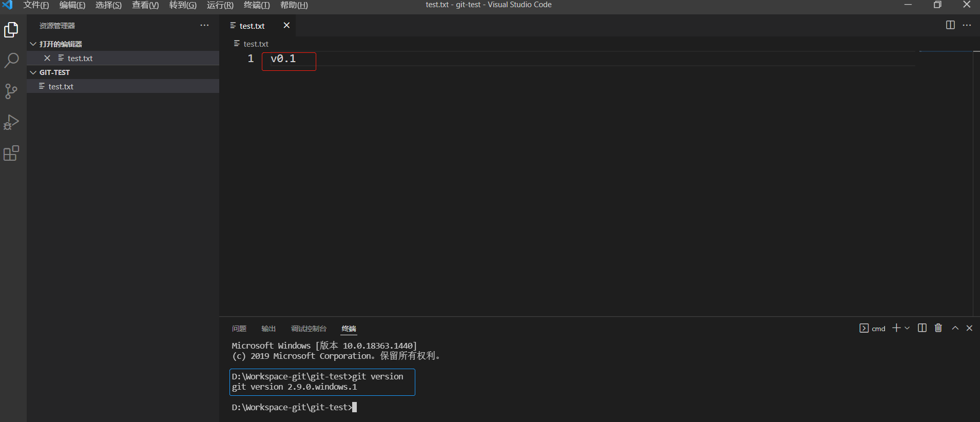The width and height of the screenshot is (980, 422).
Task: Open the Run and Debug view
Action: [x=11, y=122]
